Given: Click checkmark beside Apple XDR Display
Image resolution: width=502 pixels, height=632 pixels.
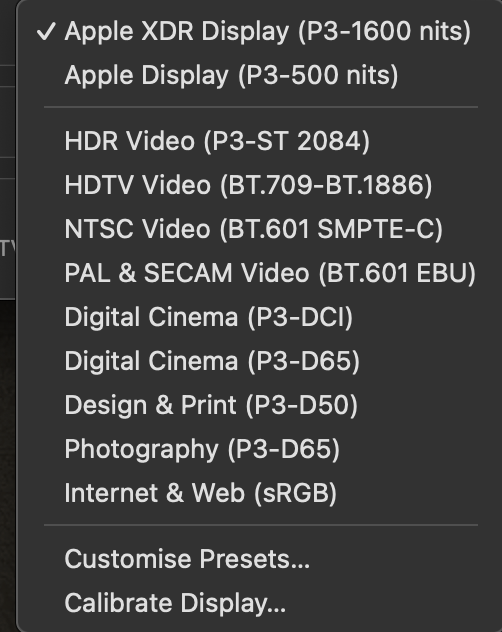Looking at the screenshot, I should click(x=46, y=31).
